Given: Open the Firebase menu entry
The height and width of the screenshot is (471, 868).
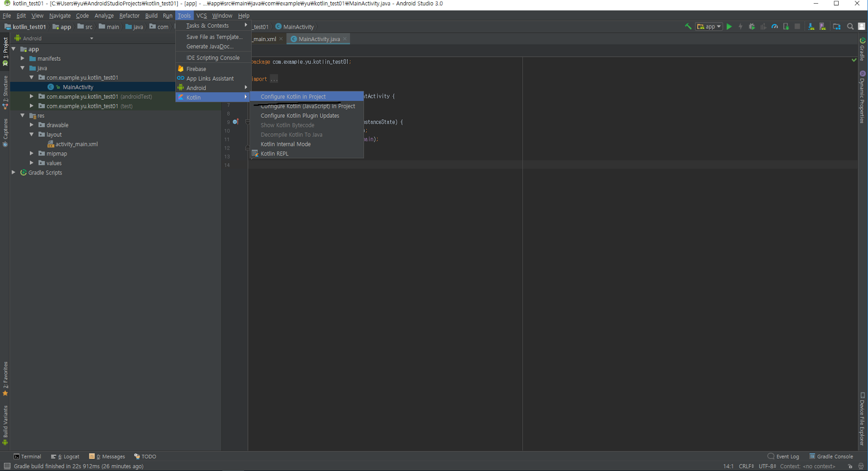Looking at the screenshot, I should [x=213, y=69].
